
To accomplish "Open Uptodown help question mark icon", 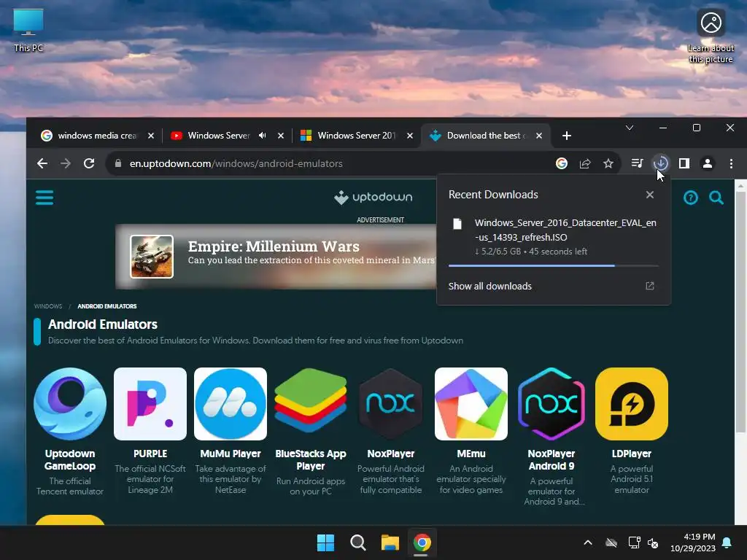I will pos(691,197).
